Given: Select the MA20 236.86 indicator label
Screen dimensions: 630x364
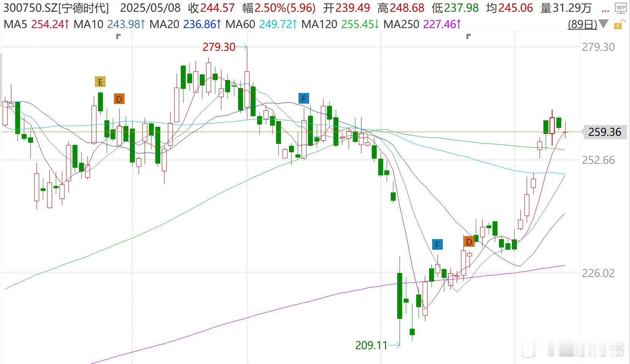Looking at the screenshot, I should 185,25.
